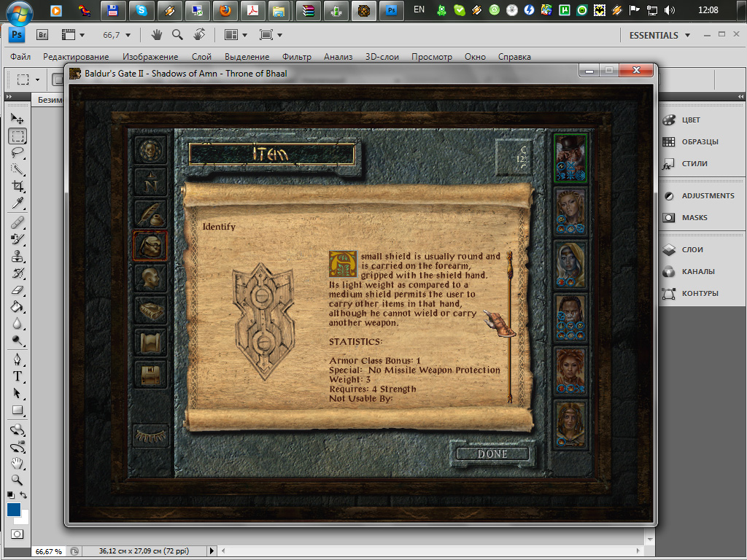
Task: Click the blue foreground color swatch
Action: click(x=12, y=508)
